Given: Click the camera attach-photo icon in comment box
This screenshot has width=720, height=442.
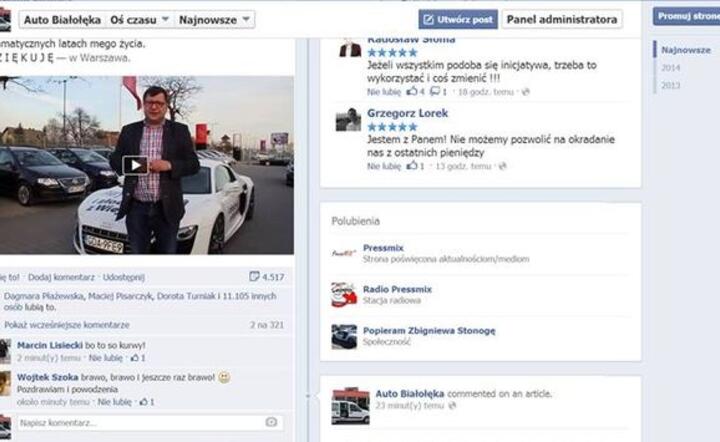Looking at the screenshot, I should [271, 422].
